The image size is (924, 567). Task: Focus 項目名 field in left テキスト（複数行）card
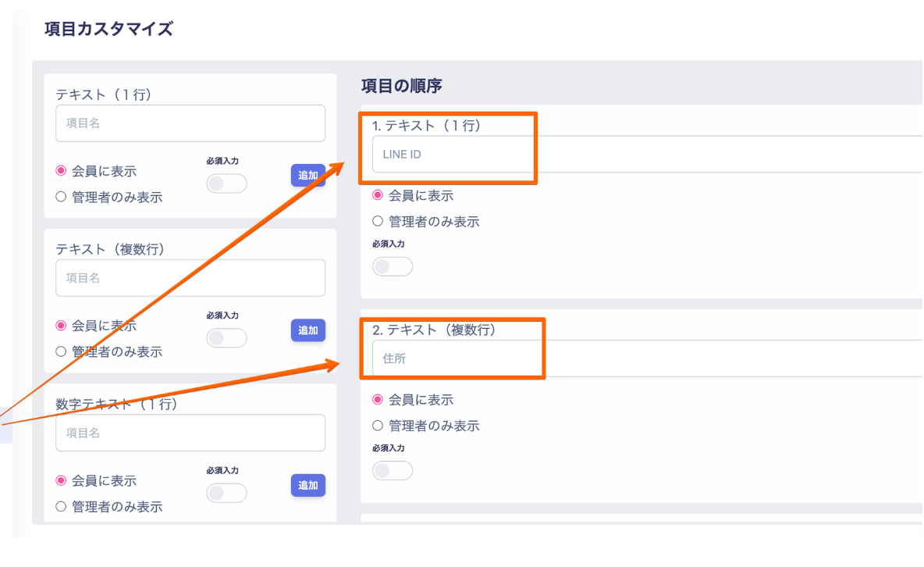tap(190, 278)
